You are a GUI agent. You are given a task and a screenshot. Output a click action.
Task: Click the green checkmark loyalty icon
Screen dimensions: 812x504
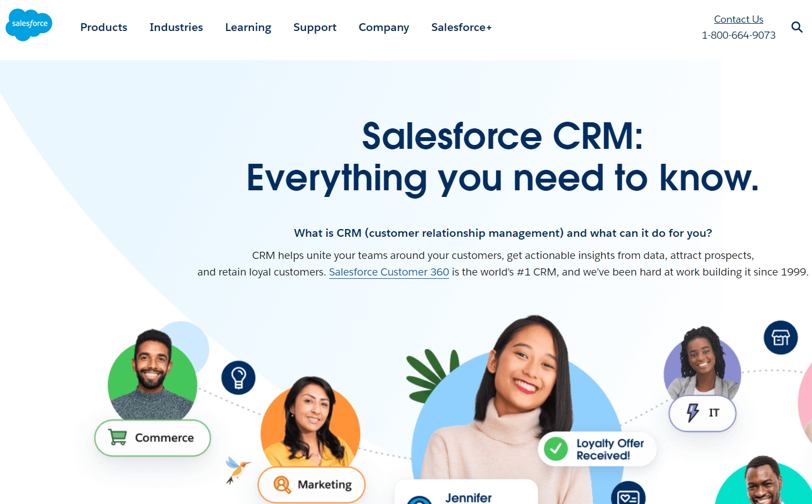pos(556,449)
